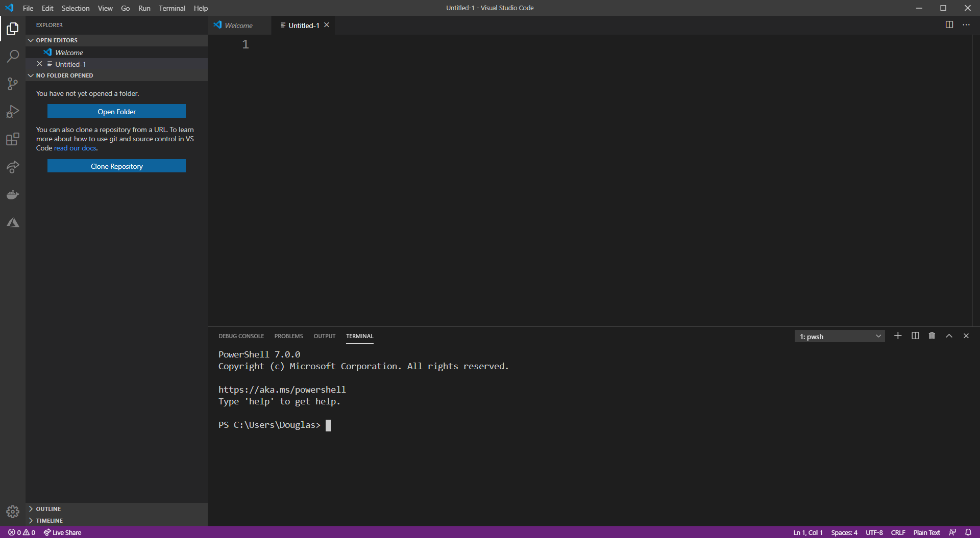Open the Extensions view
Image resolution: width=980 pixels, height=538 pixels.
pyautogui.click(x=12, y=139)
